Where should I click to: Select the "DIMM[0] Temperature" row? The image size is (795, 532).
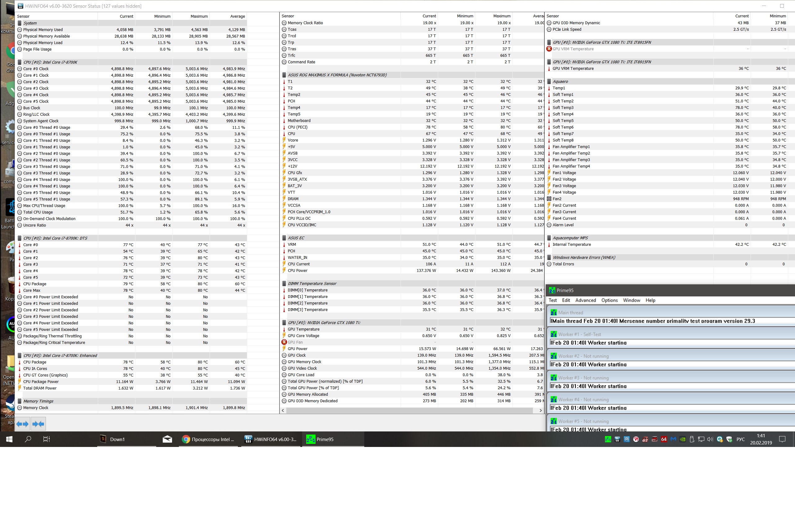(x=412, y=290)
